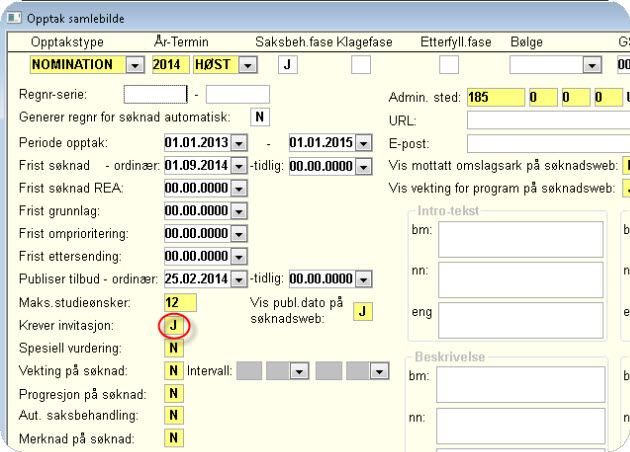
Task: Toggle Spesiell vurdering N field
Action: click(174, 348)
